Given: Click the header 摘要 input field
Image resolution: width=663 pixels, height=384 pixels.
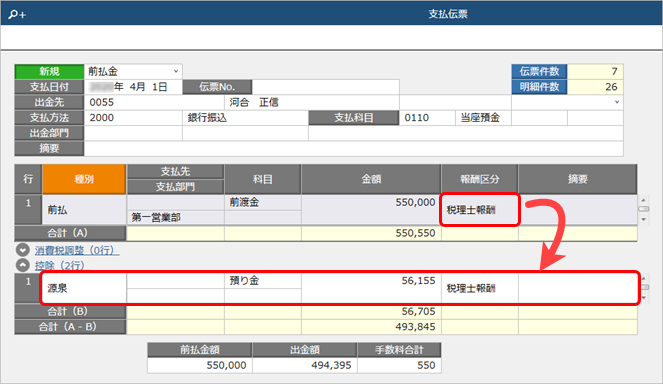Looking at the screenshot, I should click(x=353, y=148).
